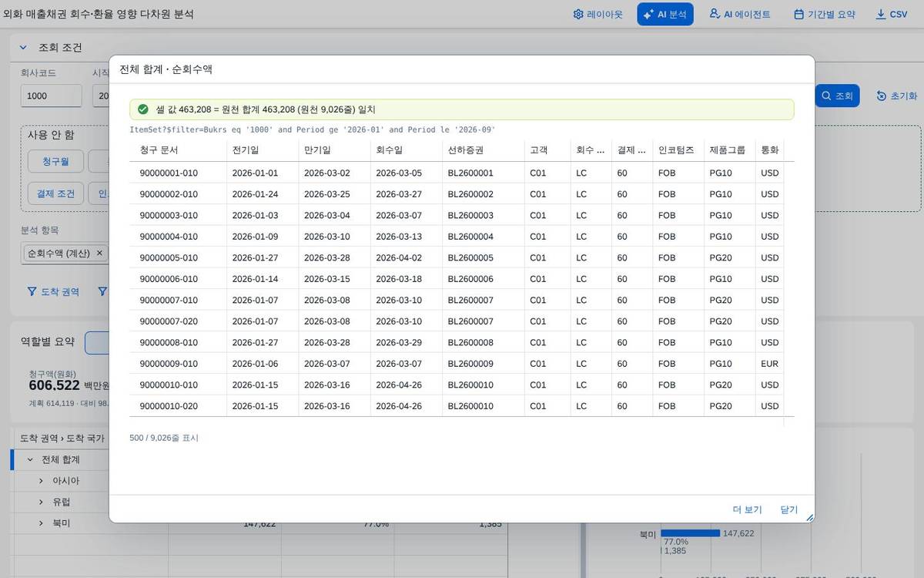
Task: Click the 통화 column header
Action: 770,150
